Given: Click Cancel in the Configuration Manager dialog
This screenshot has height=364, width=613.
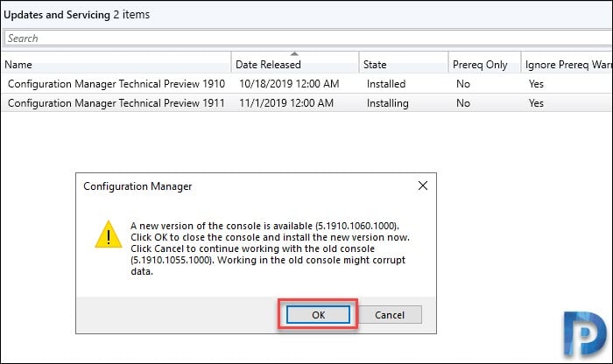Looking at the screenshot, I should pos(390,315).
